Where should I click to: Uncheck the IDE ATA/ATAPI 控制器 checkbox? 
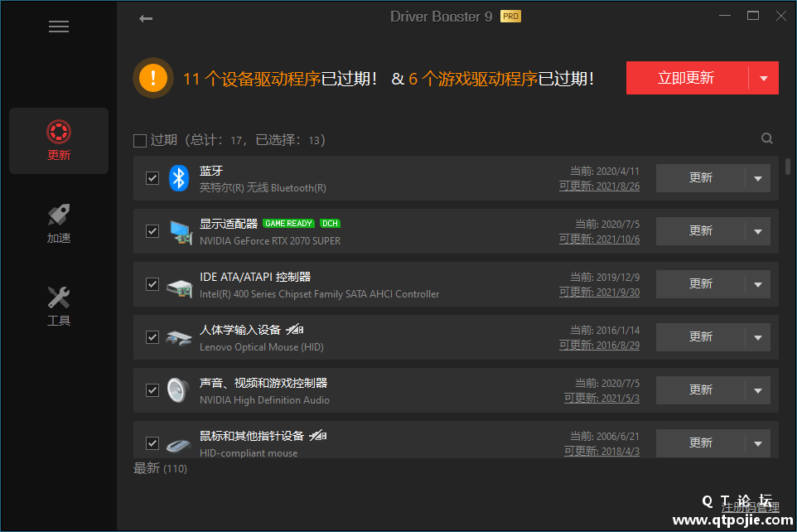coord(152,283)
